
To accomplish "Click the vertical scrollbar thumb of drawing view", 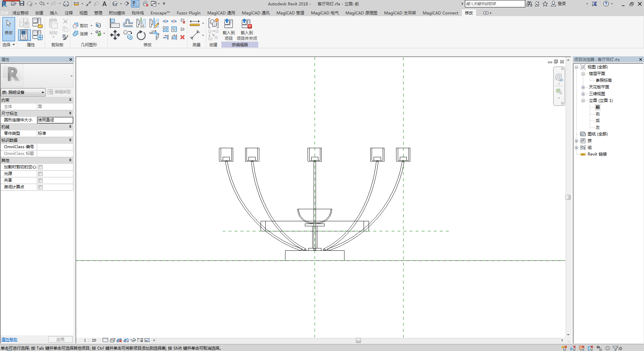I will click(568, 197).
